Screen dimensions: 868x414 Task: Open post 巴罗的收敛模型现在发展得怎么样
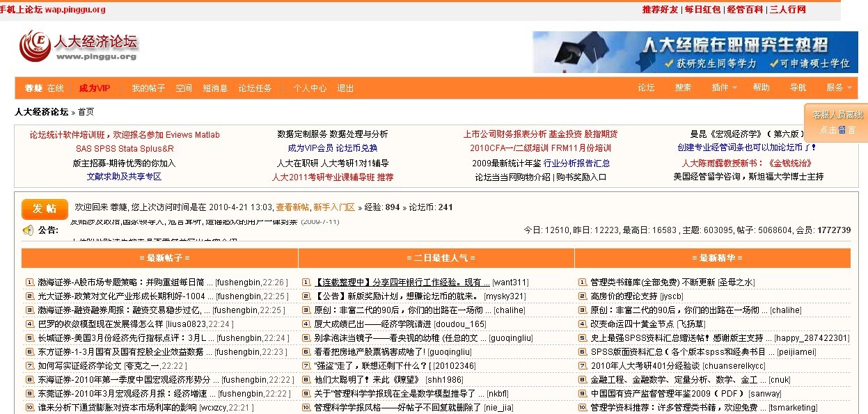coord(100,324)
